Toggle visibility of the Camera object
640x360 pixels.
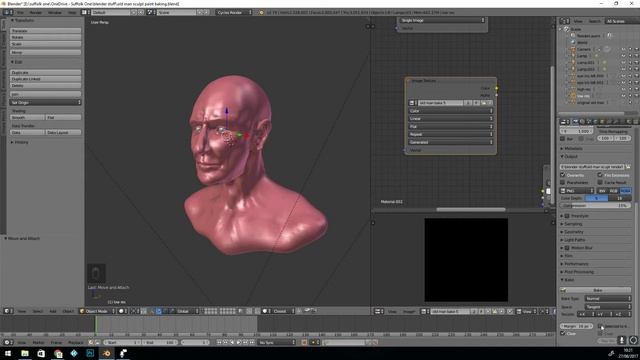pyautogui.click(x=623, y=49)
